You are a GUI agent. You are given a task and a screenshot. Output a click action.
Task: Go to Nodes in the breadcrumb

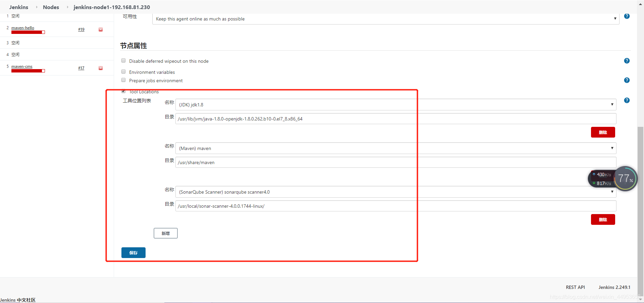tap(51, 7)
